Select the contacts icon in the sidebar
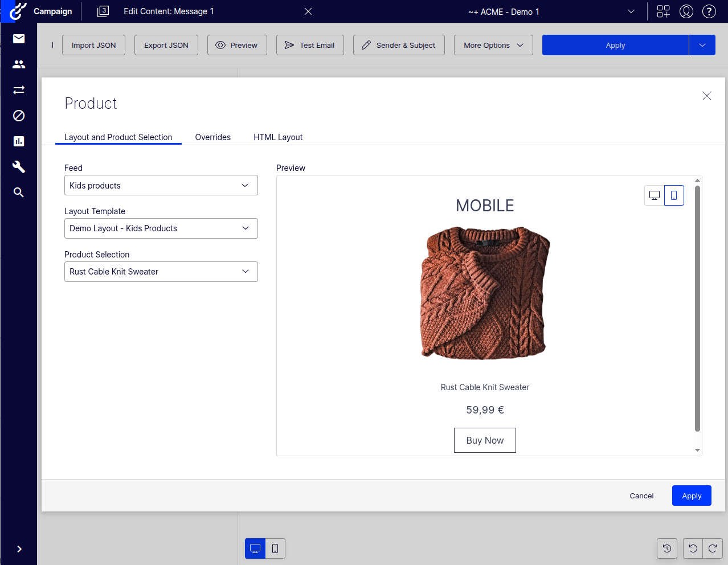 pos(18,64)
